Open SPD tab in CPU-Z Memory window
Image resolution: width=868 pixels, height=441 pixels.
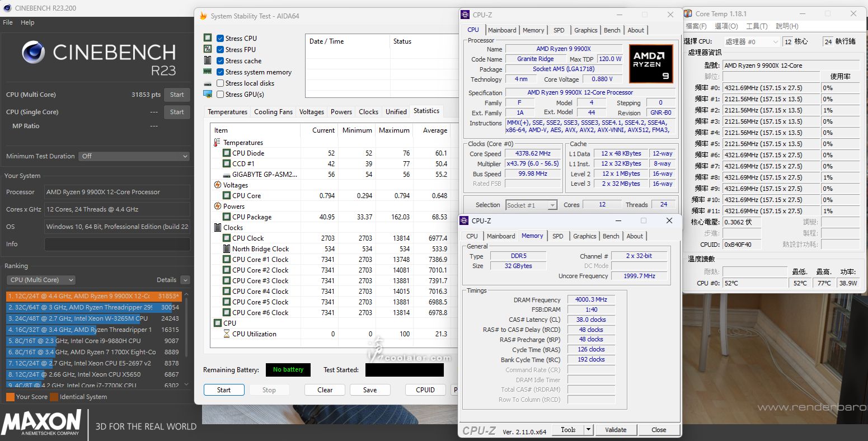[x=558, y=236]
